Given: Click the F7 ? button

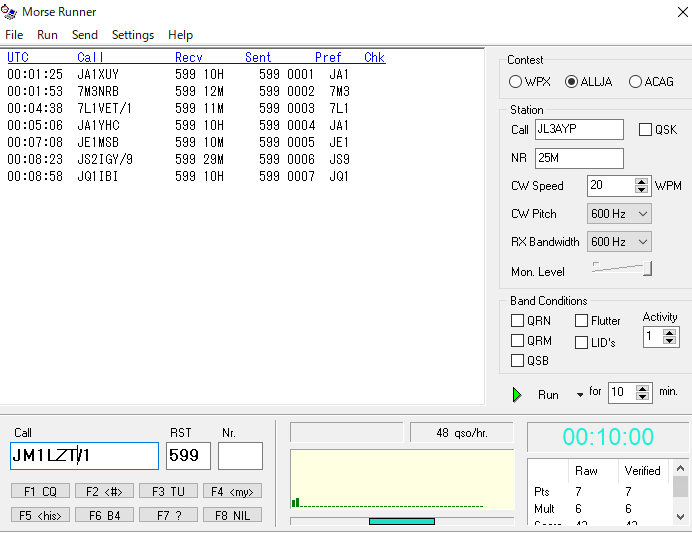Looking at the screenshot, I should click(168, 515).
